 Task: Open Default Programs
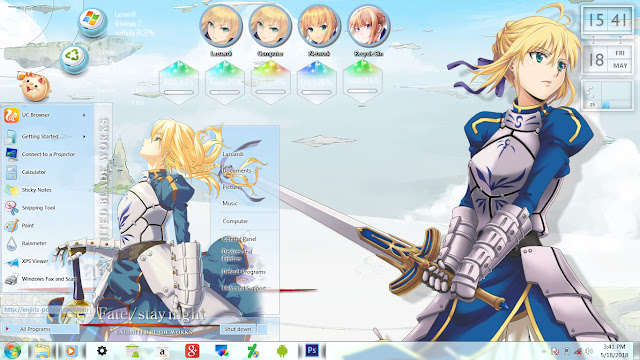pyautogui.click(x=244, y=272)
